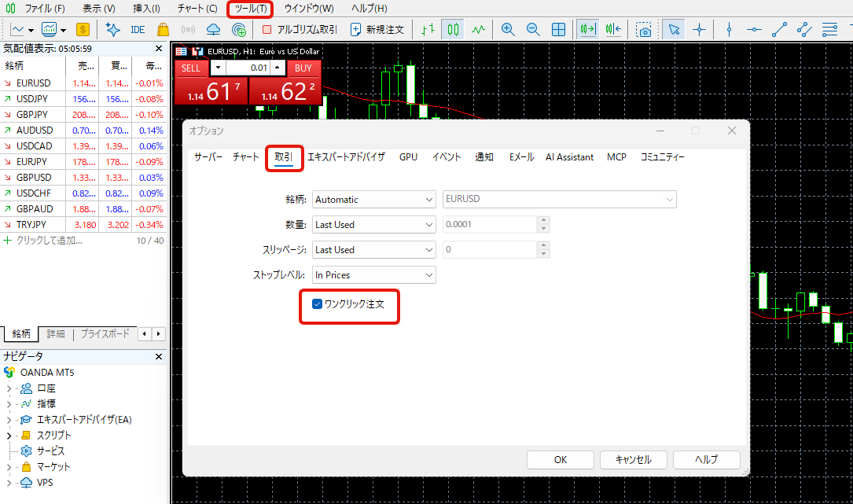Image resolution: width=853 pixels, height=504 pixels.
Task: Select the VPS item in navigator
Action: pos(45,483)
